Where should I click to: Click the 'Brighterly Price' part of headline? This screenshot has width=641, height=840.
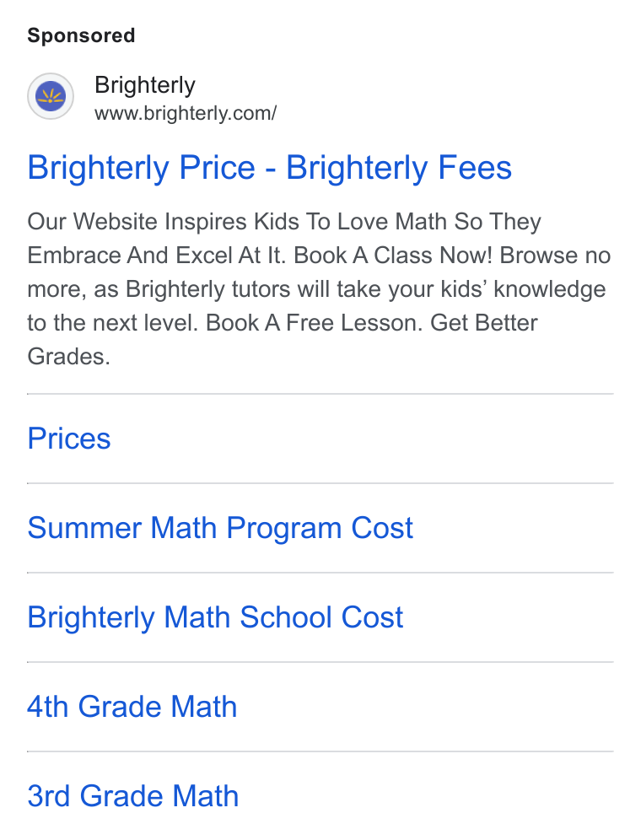click(142, 168)
